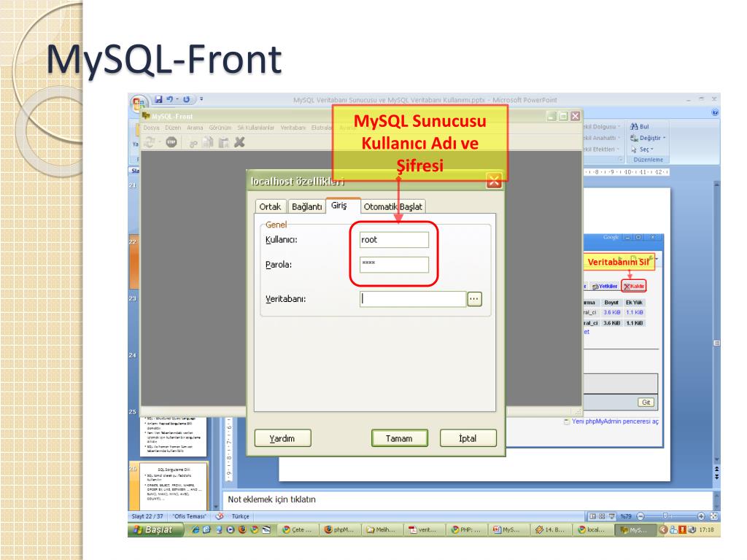Click Bul in PowerPoint ribbon
Screen dimensions: 747x560
[x=639, y=126]
